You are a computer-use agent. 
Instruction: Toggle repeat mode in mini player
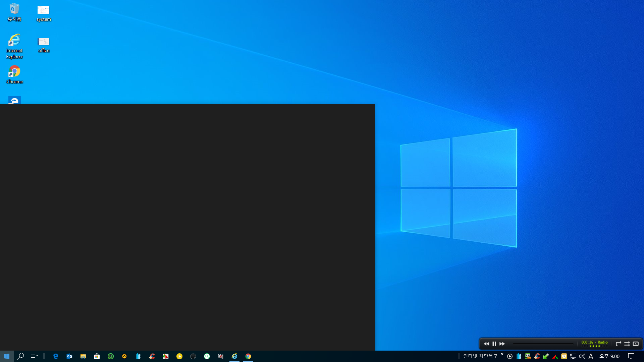tap(619, 344)
